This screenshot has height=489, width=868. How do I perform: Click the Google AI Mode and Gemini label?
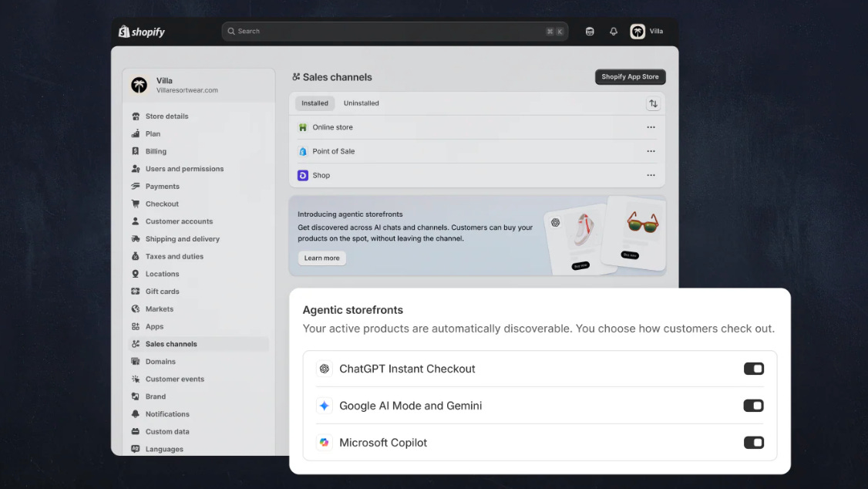point(411,406)
